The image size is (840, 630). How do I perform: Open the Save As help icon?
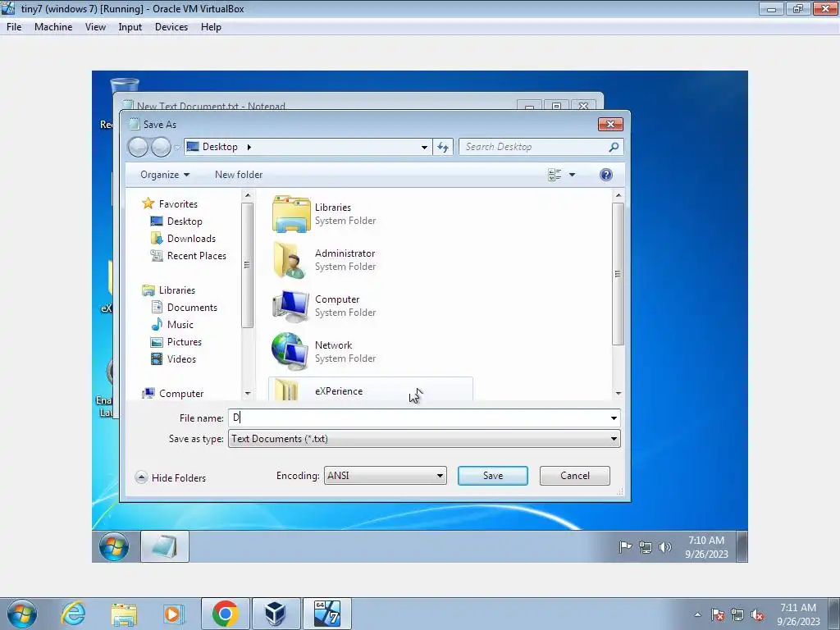[x=606, y=175]
